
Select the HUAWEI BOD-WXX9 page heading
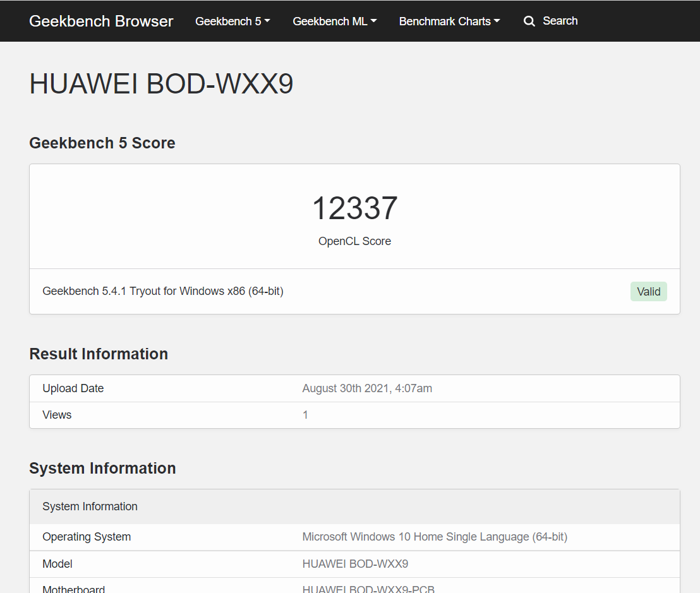pos(161,84)
